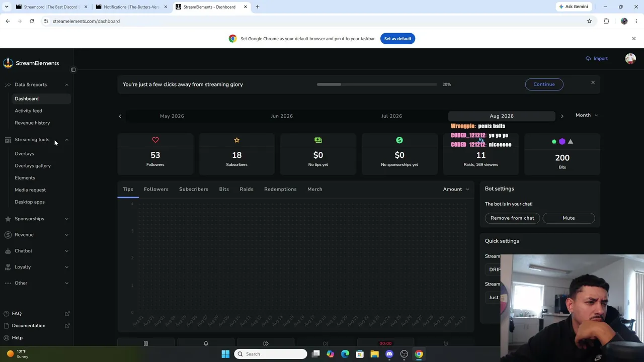The width and height of the screenshot is (644, 362).
Task: Expand the Other section
Action: tap(66, 283)
